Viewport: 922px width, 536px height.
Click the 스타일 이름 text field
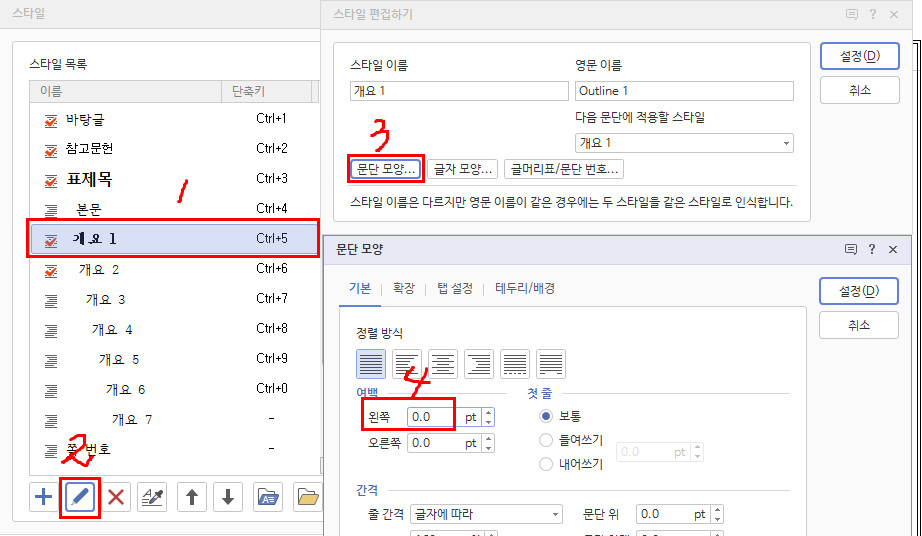tap(459, 91)
